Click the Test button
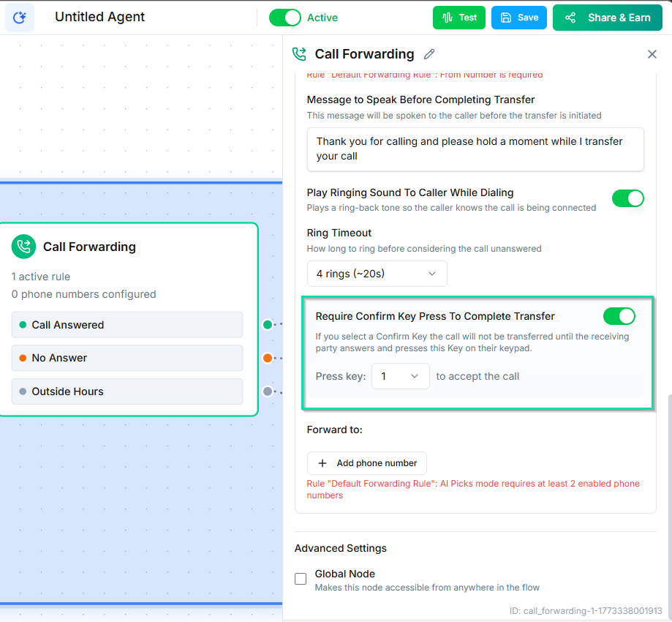 (x=458, y=18)
